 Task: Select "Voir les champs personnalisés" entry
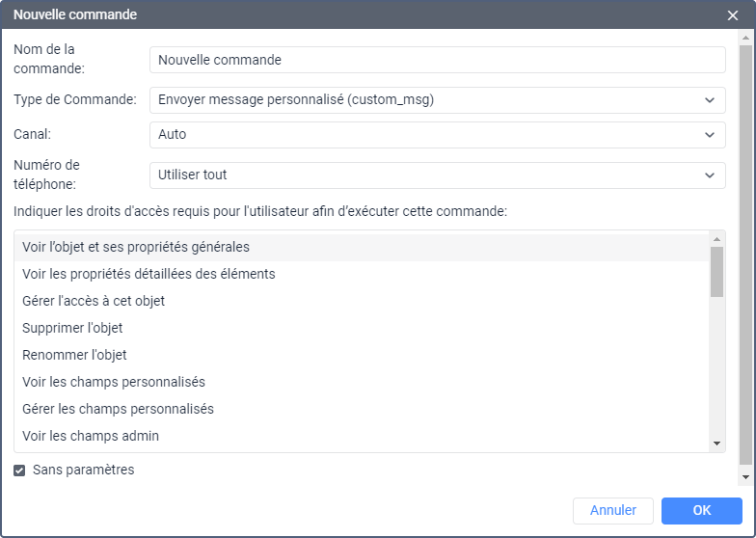click(x=114, y=382)
